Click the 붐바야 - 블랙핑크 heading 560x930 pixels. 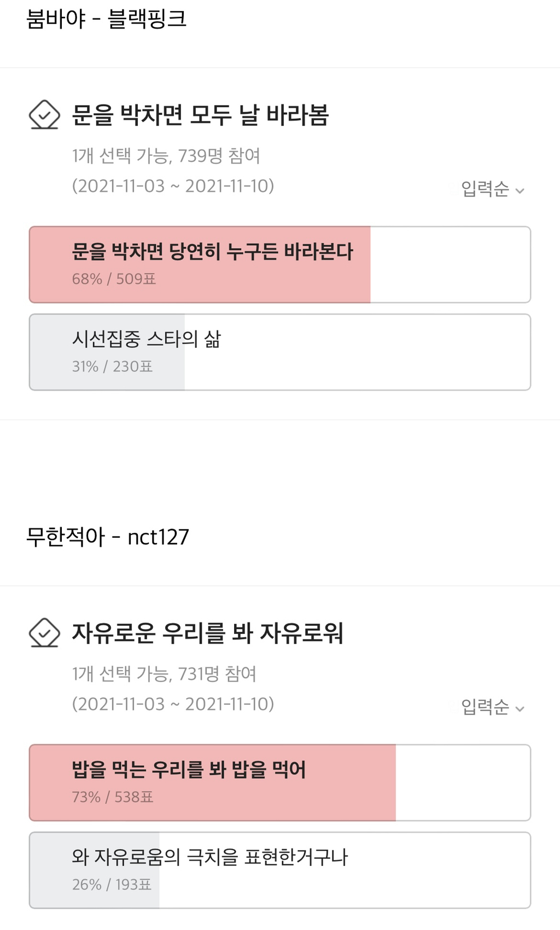point(107,19)
